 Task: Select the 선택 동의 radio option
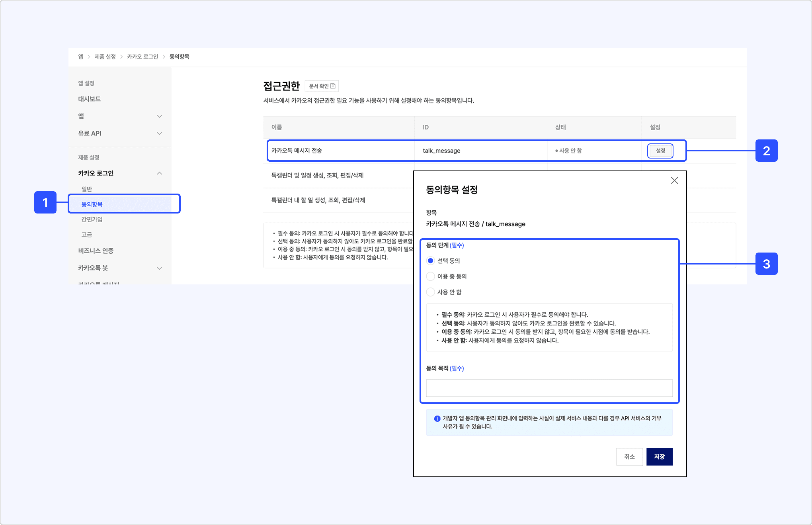tap(430, 261)
